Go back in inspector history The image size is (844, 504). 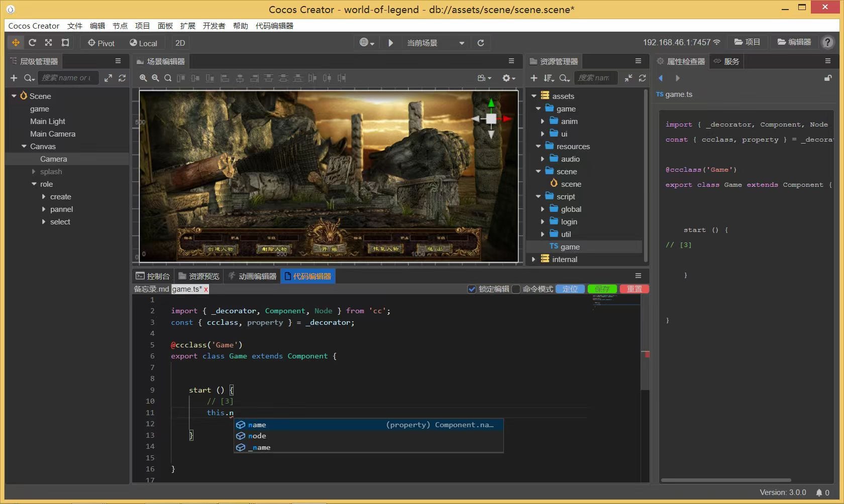tap(661, 78)
